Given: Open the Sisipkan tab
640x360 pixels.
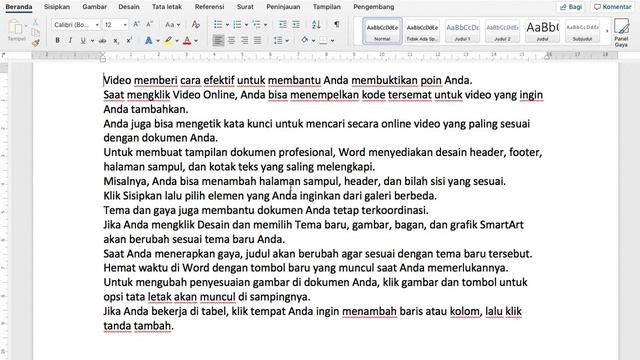Looking at the screenshot, I should (57, 7).
